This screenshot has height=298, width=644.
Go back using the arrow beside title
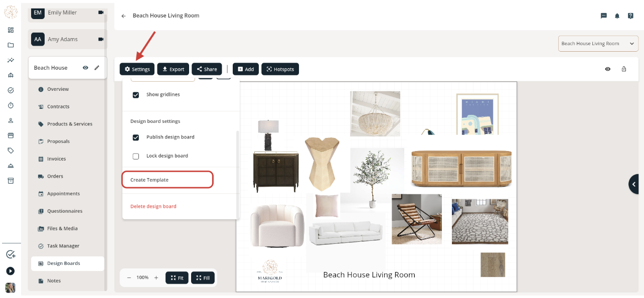coord(123,16)
